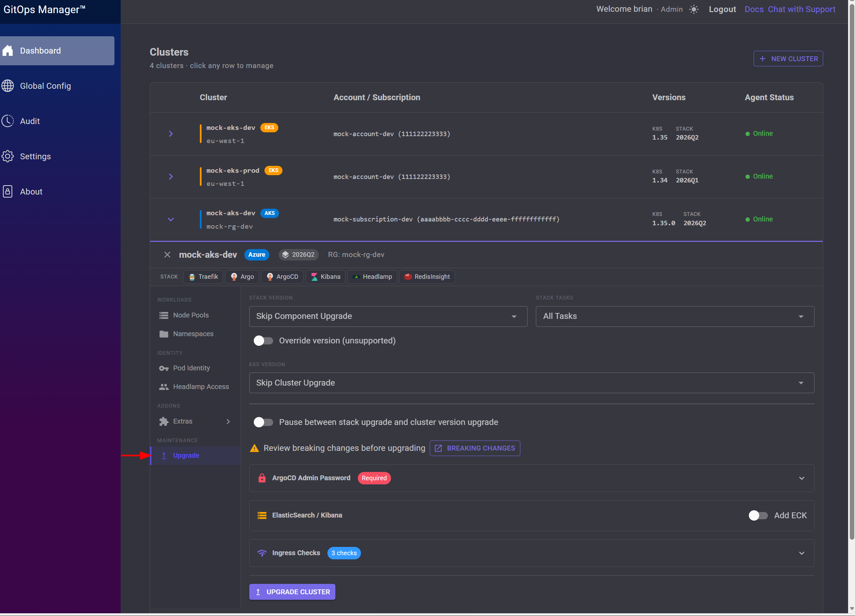Click the ArgoCD Admin Password lock icon
Image resolution: width=855 pixels, height=616 pixels.
262,478
